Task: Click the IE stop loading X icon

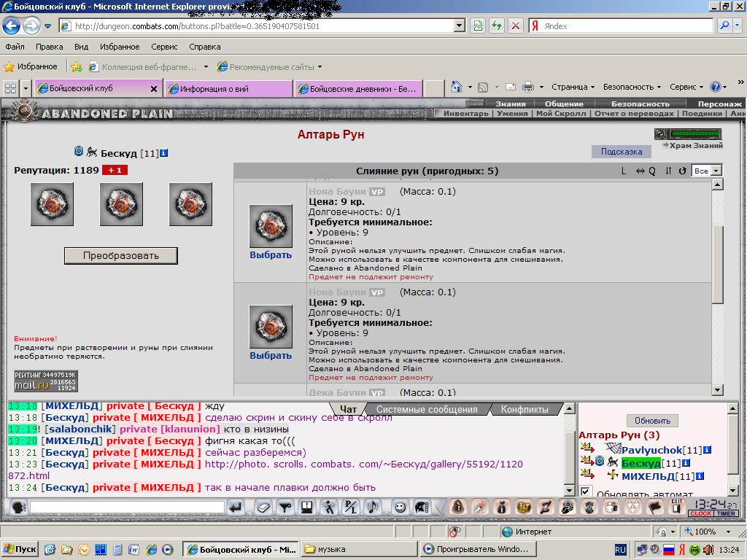Action: (x=516, y=26)
